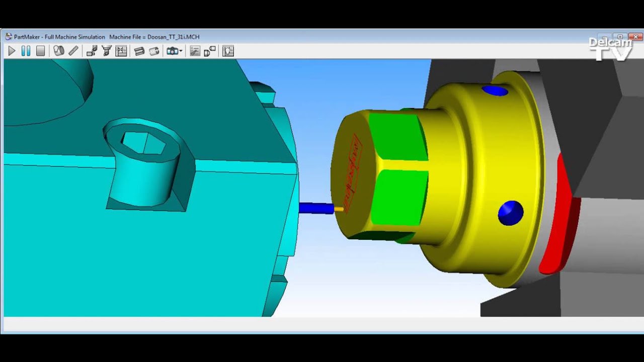
Task: Click the camera snapshot icon
Action: click(172, 51)
